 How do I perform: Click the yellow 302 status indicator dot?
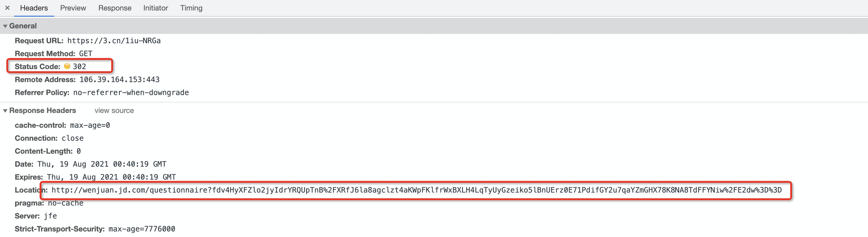pyautogui.click(x=67, y=66)
